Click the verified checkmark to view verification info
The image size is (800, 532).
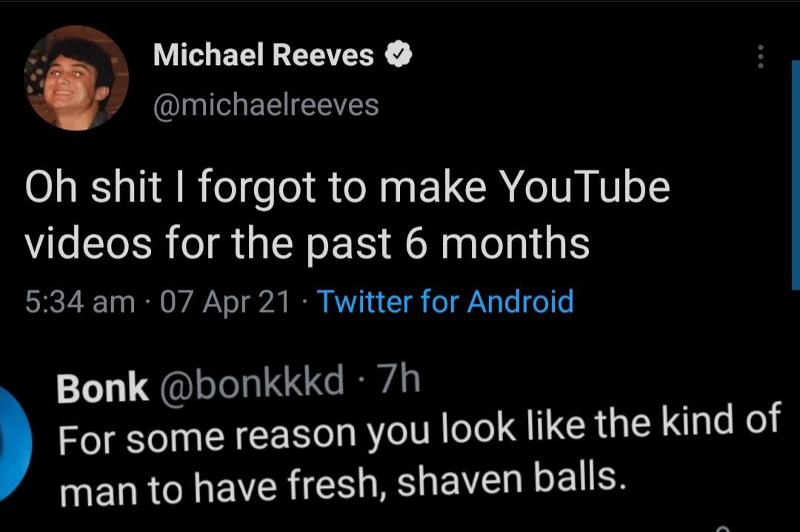(400, 53)
